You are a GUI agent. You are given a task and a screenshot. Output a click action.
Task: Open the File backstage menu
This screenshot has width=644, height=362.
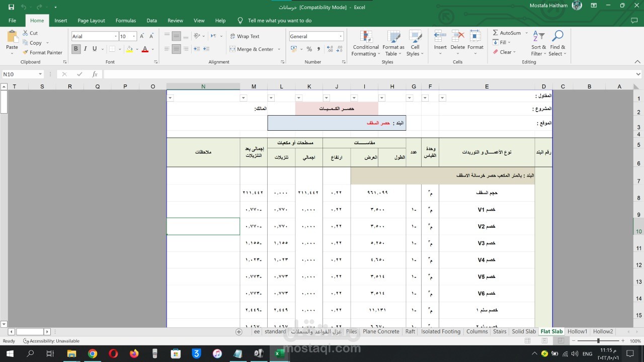coord(12,21)
